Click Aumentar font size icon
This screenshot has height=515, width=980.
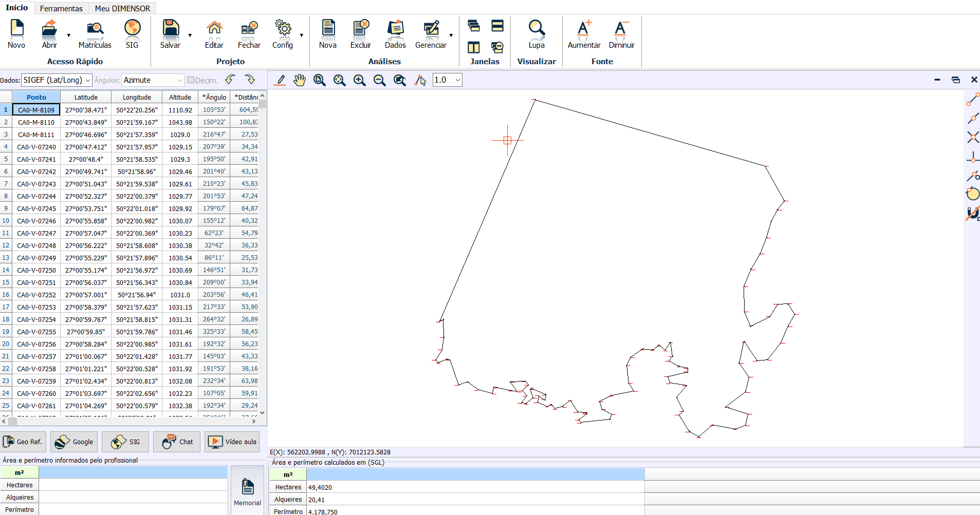[x=584, y=29]
